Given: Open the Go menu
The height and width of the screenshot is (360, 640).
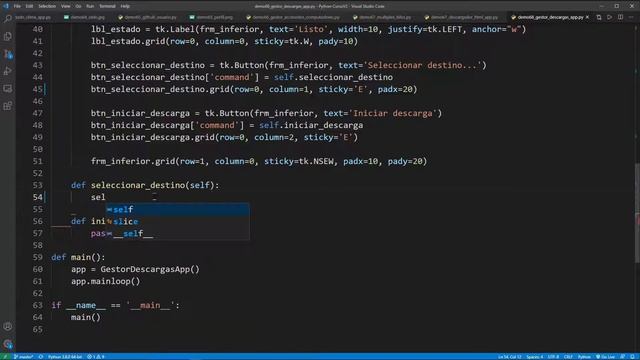Looking at the screenshot, I should [x=78, y=6].
